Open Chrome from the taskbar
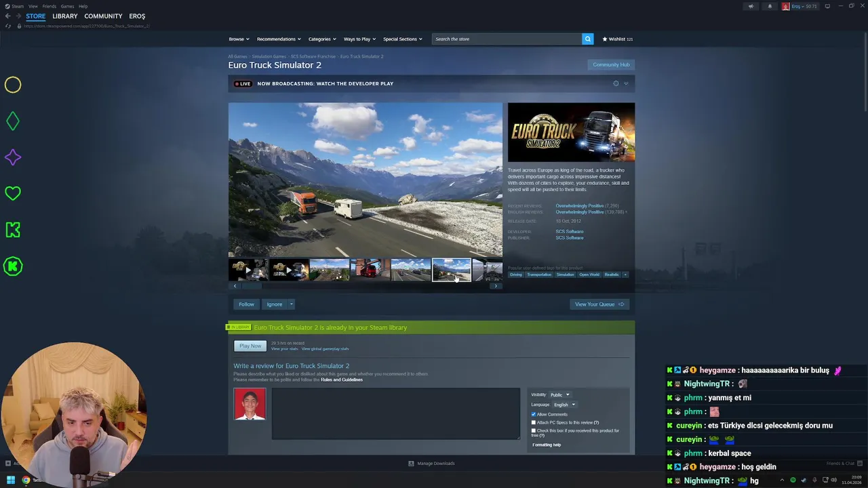Viewport: 868px width, 488px height. (26, 480)
